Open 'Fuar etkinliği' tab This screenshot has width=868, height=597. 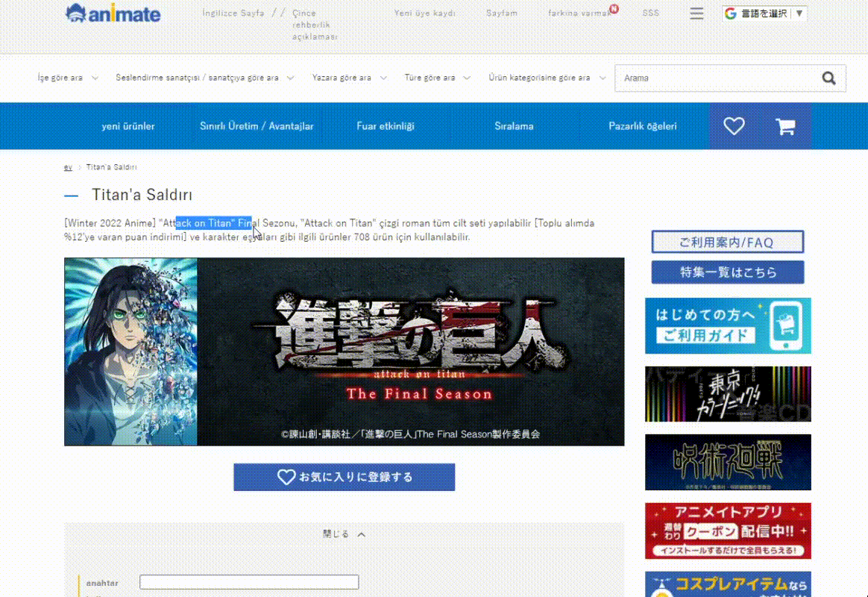pos(386,126)
